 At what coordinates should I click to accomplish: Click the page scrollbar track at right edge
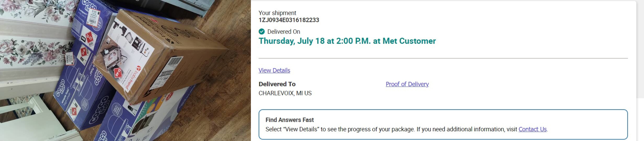[x=640, y=50]
